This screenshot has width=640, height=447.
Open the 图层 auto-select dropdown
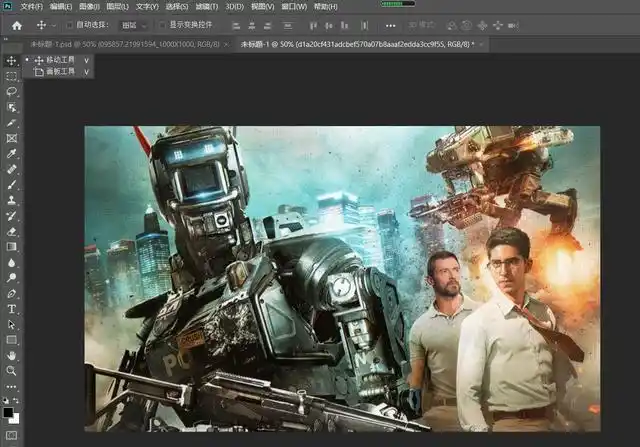133,24
